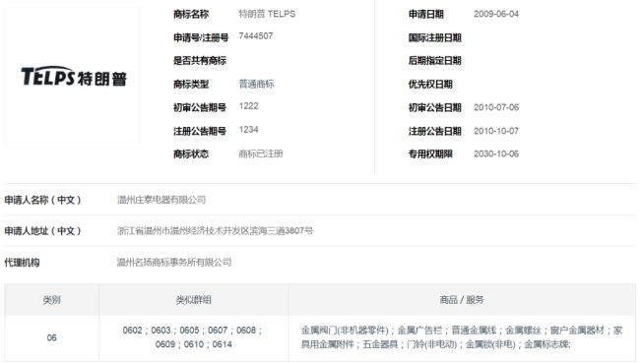Click the similar group codes starting 0602
Viewport: 640px width, 364px height.
coord(193,337)
